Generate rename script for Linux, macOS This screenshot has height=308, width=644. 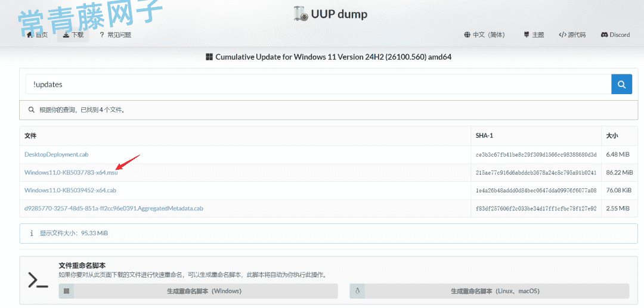(489, 291)
